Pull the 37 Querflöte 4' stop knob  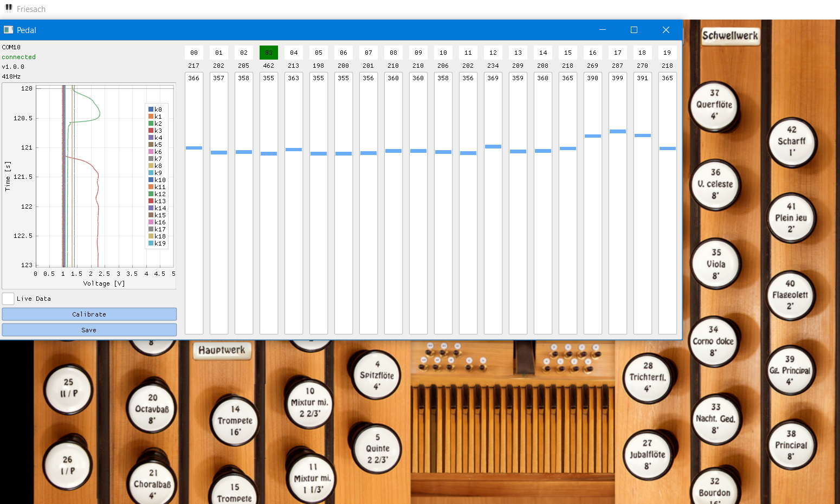pyautogui.click(x=714, y=106)
